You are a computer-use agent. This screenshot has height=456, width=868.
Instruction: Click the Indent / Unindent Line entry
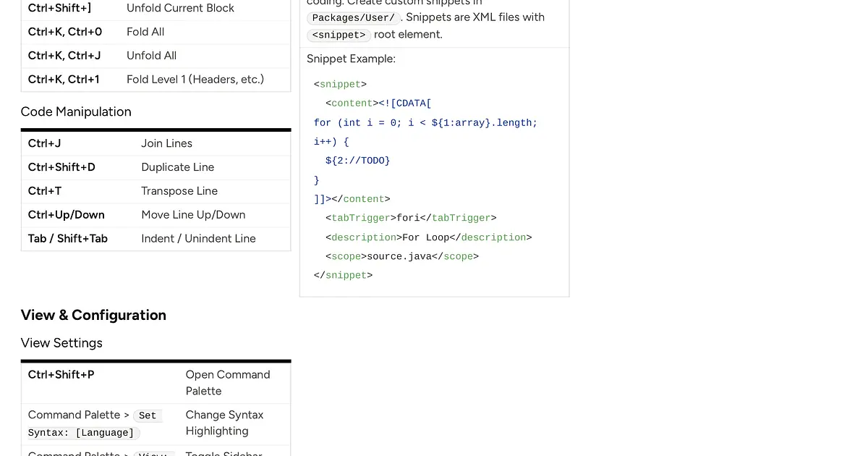(156, 238)
